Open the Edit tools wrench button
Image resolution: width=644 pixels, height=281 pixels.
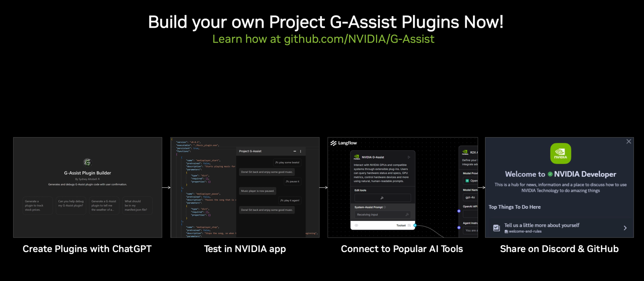(382, 198)
